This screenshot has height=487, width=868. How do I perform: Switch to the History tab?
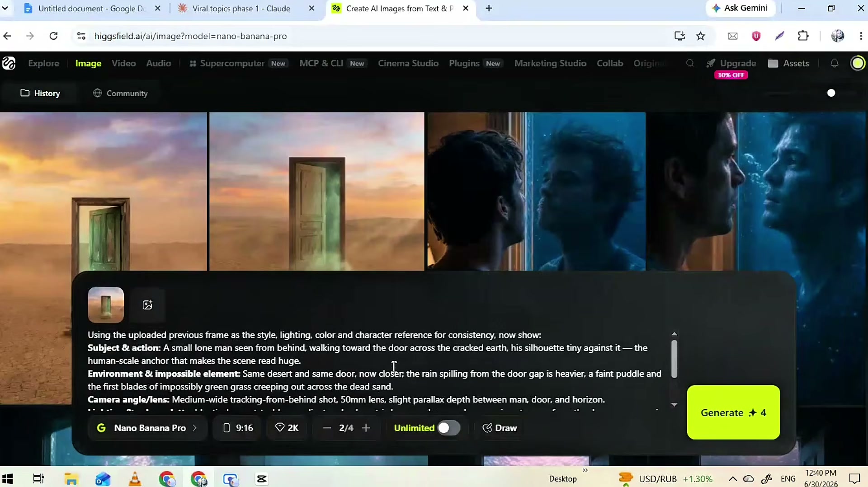point(40,94)
